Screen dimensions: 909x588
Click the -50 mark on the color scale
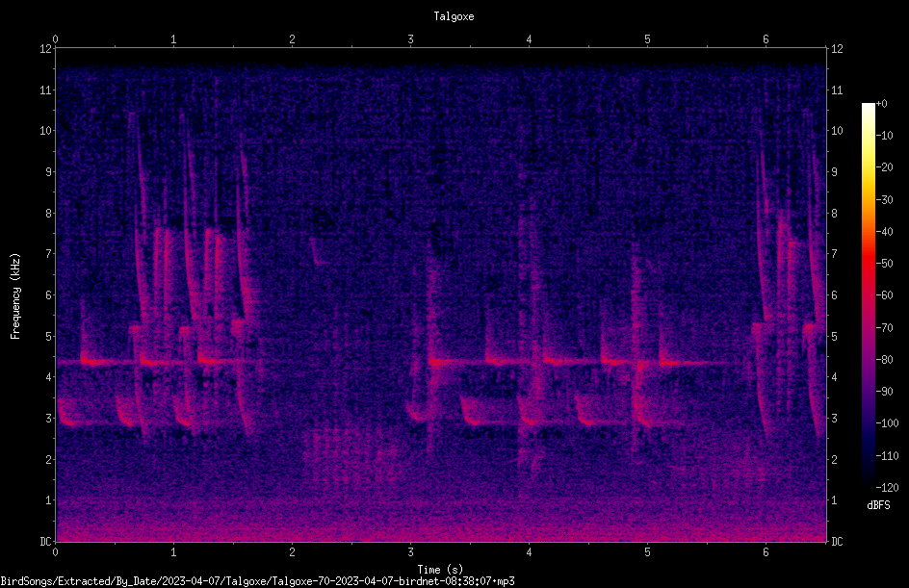pos(884,263)
